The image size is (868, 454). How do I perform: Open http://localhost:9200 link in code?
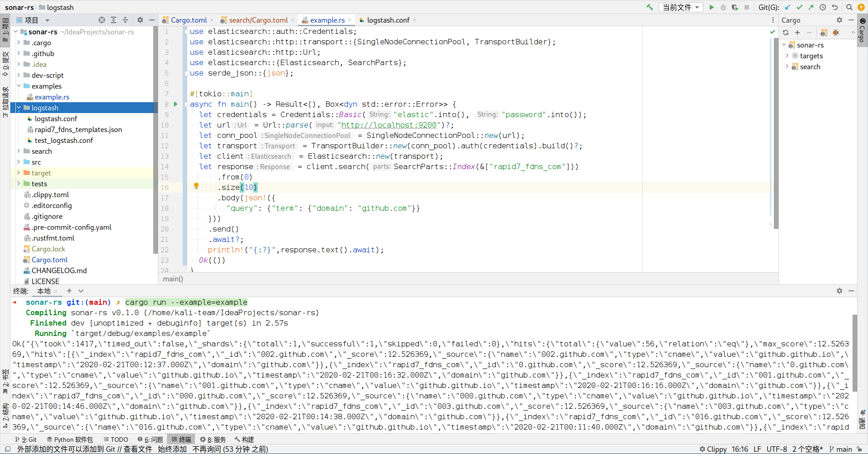tap(389, 125)
